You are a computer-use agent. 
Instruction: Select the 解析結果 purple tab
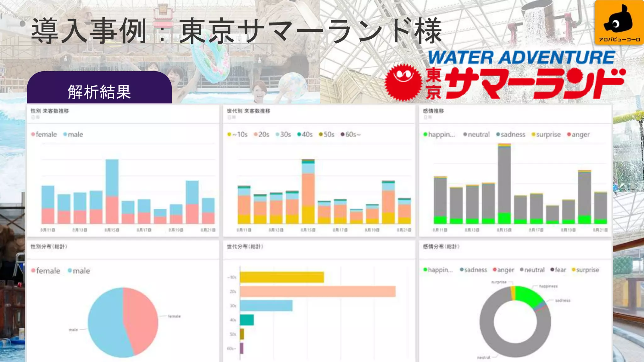click(x=99, y=91)
